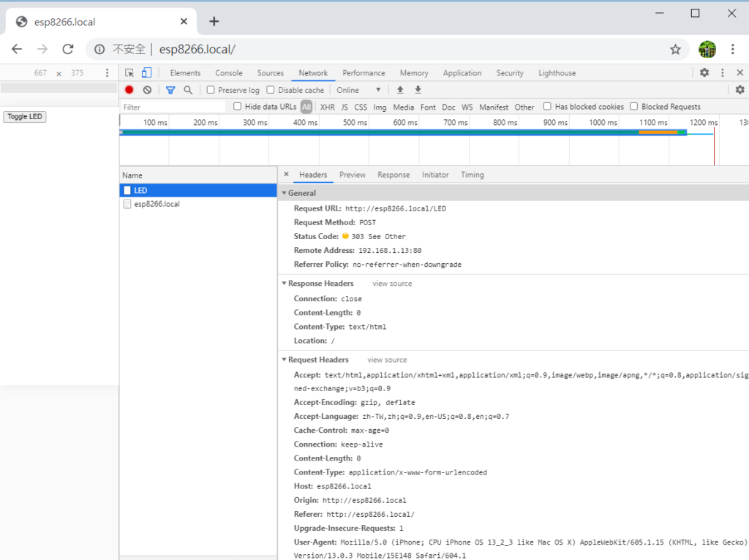Open the network search magnifier icon
The image size is (749, 560).
click(188, 90)
